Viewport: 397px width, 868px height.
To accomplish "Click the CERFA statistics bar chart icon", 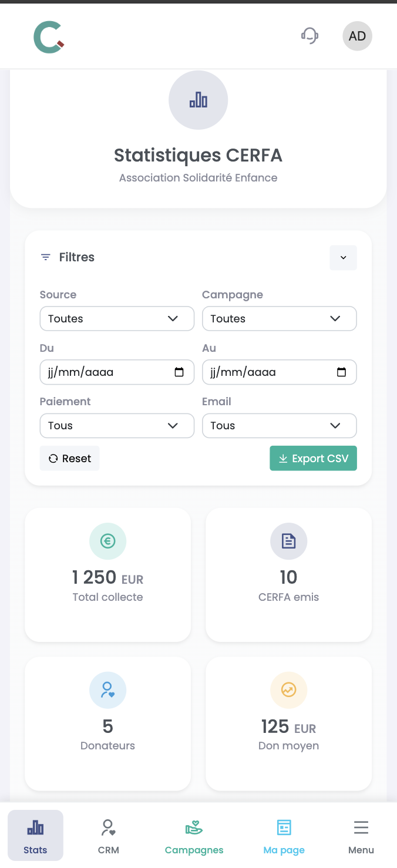I will [x=198, y=100].
